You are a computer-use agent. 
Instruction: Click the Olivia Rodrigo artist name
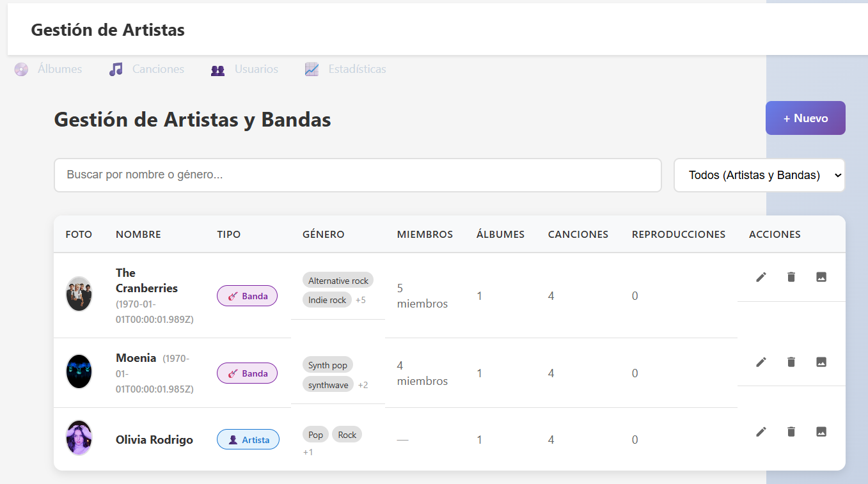pos(154,439)
